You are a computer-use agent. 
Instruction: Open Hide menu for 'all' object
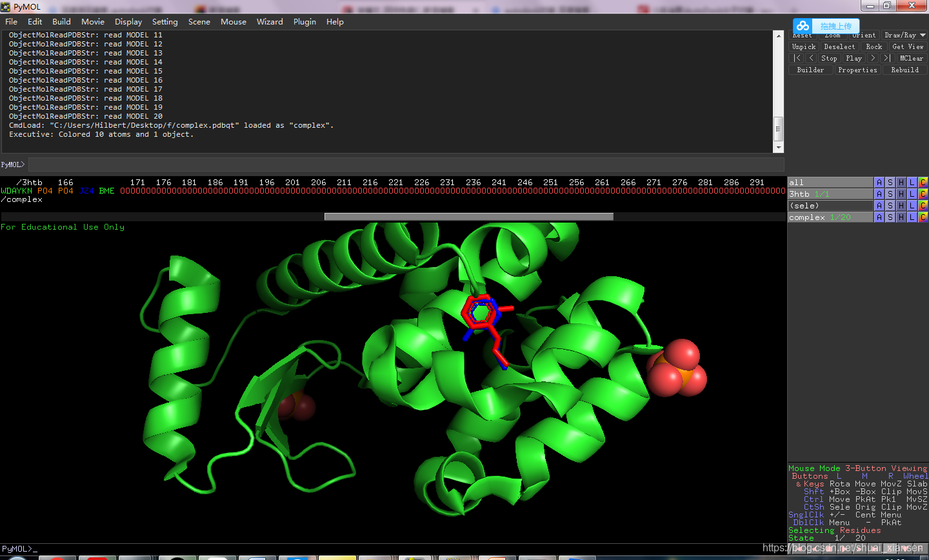[x=901, y=183]
